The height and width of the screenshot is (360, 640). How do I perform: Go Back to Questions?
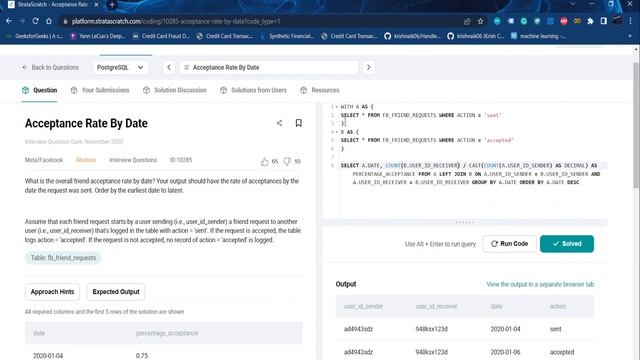(x=51, y=67)
